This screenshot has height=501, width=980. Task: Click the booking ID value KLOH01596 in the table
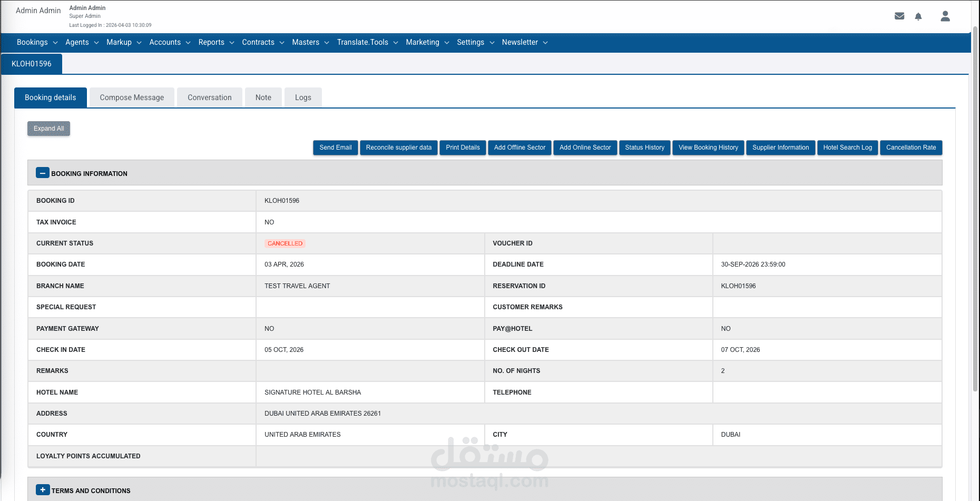coord(282,201)
